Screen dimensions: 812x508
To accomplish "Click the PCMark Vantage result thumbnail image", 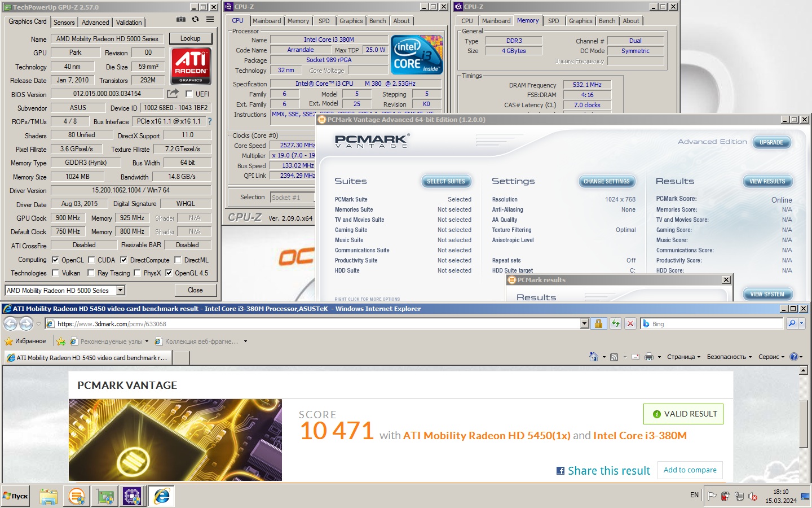I will click(x=175, y=440).
